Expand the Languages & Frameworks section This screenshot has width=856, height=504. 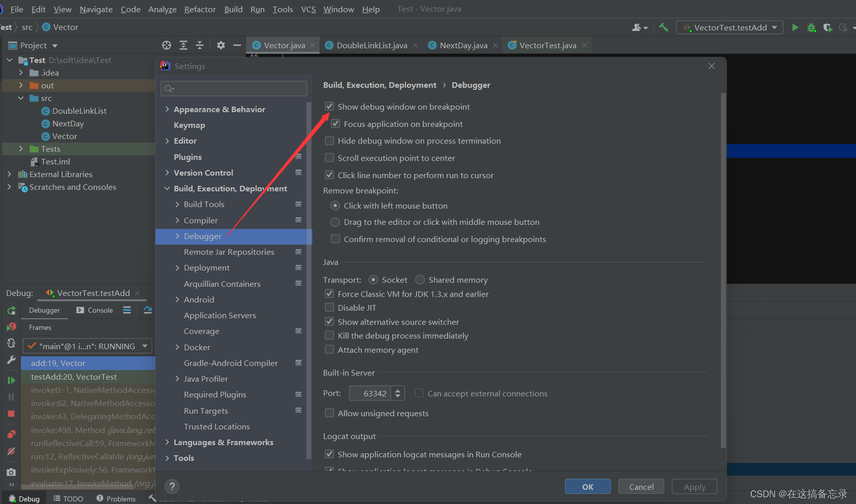(x=168, y=442)
